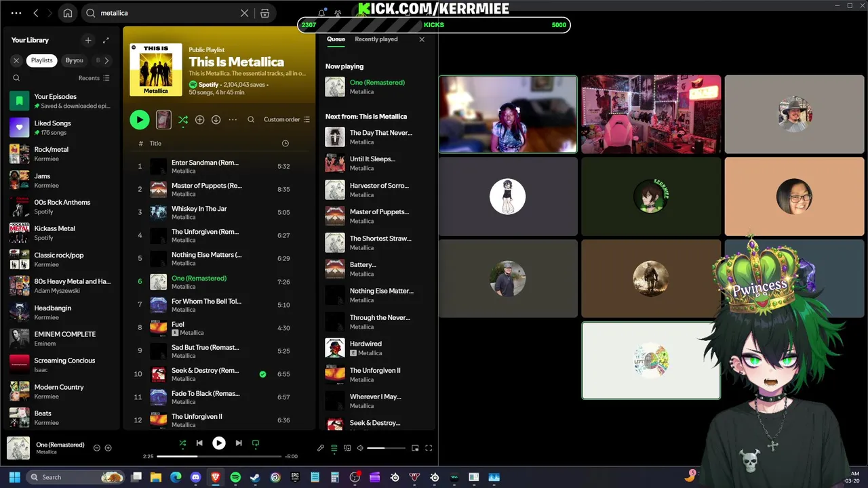Seek using the song progress bar

click(x=219, y=456)
